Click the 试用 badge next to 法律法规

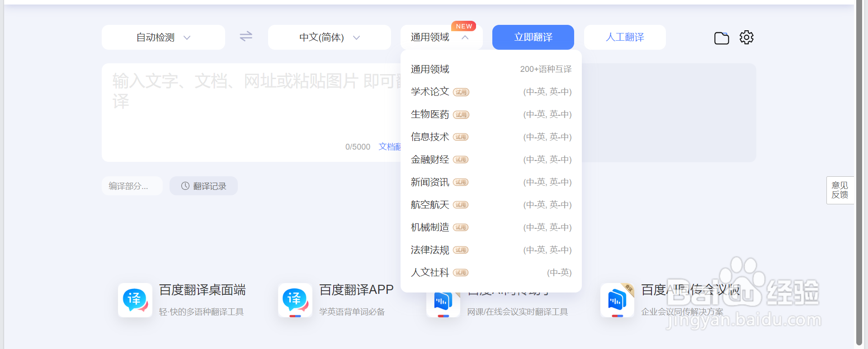[x=461, y=250]
